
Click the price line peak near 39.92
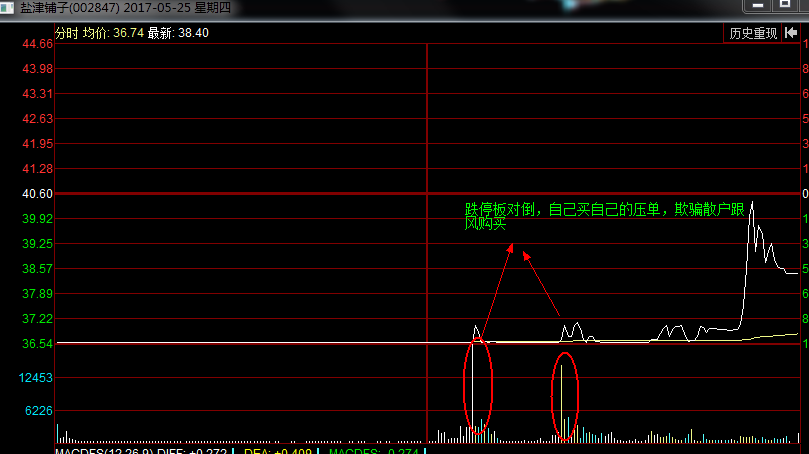[x=752, y=203]
